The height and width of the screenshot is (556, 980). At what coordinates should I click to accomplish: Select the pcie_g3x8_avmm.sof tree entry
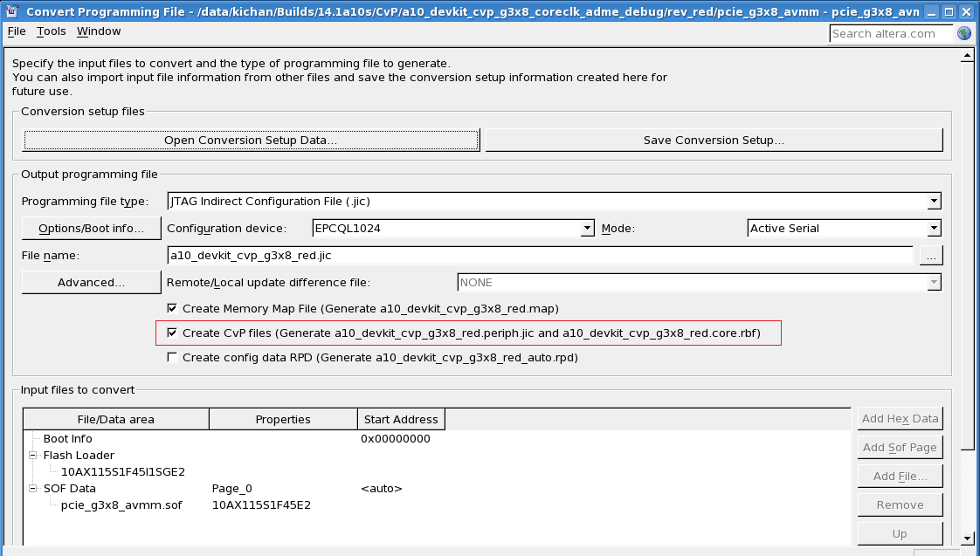click(121, 505)
